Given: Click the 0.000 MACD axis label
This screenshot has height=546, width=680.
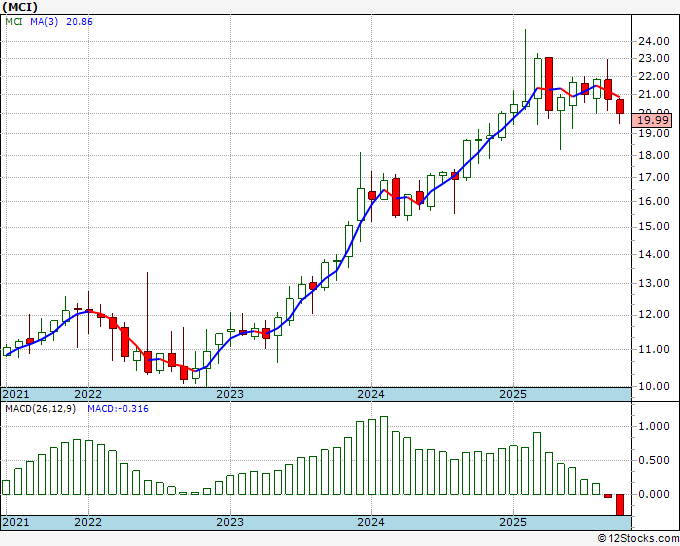Looking at the screenshot, I should click(x=653, y=495).
